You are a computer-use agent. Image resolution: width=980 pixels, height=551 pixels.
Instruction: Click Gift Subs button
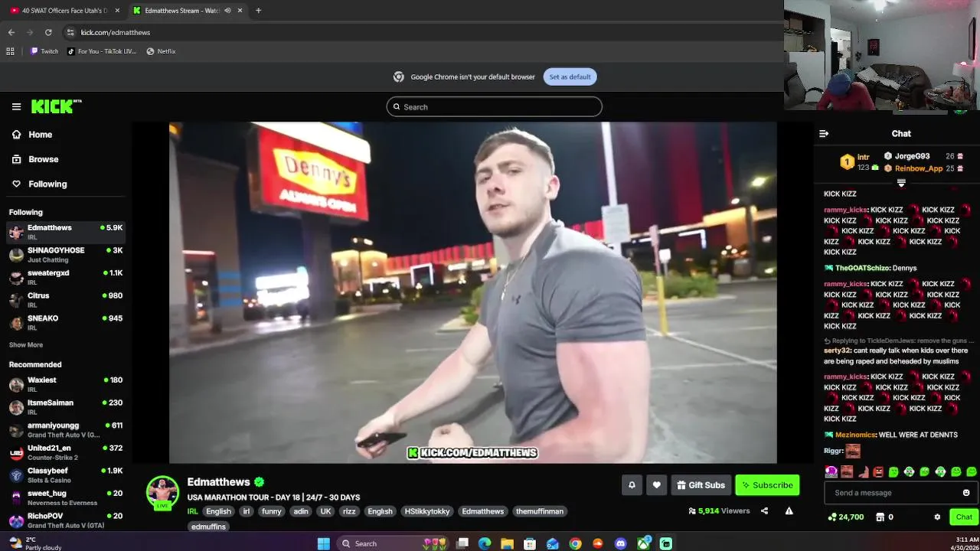pyautogui.click(x=701, y=484)
